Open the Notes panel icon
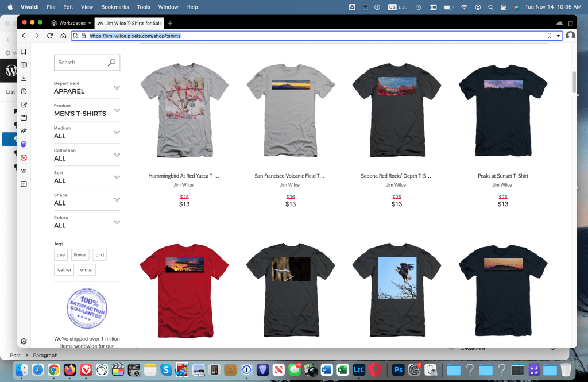 [x=24, y=105]
